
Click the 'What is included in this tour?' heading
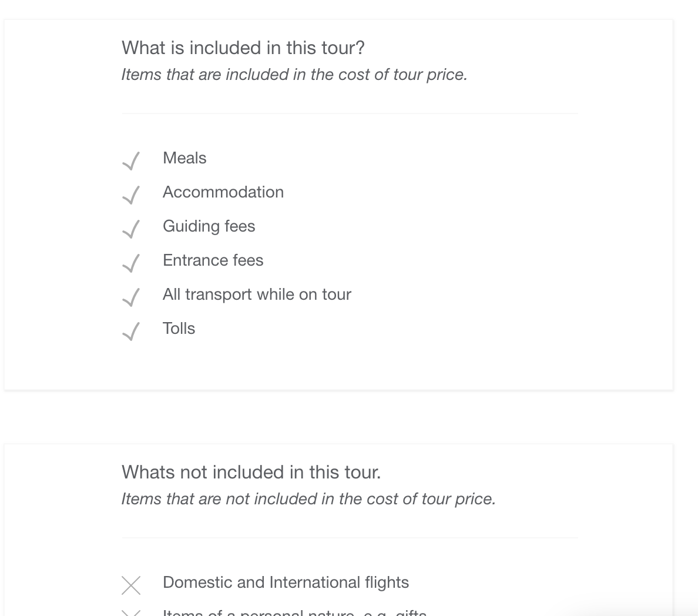tap(243, 48)
